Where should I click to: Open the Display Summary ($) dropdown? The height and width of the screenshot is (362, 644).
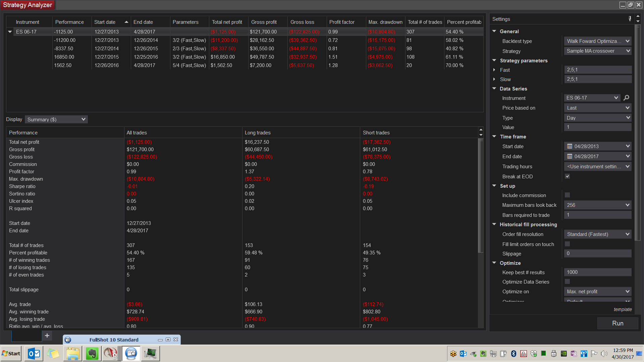(56, 120)
